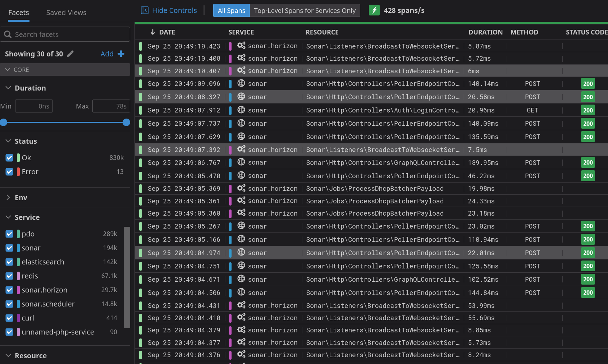This screenshot has height=364, width=608.
Task: Toggle the unnamed-php-service checkbox
Action: [10, 332]
